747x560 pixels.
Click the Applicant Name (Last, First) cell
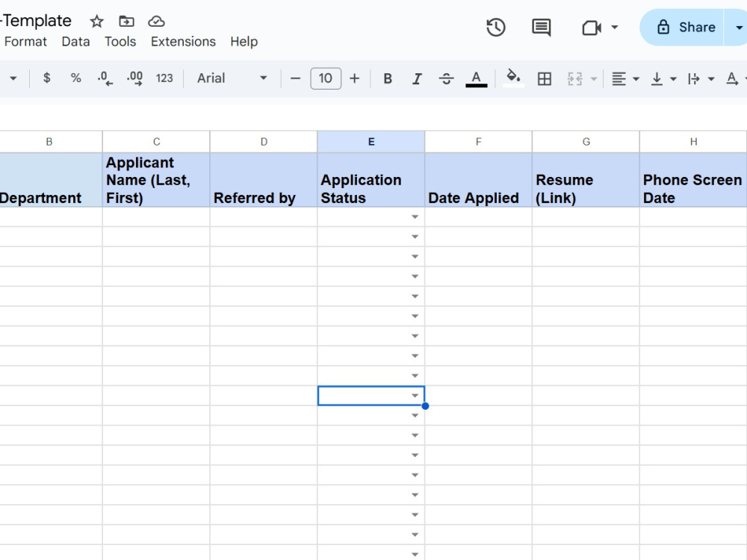pyautogui.click(x=156, y=180)
